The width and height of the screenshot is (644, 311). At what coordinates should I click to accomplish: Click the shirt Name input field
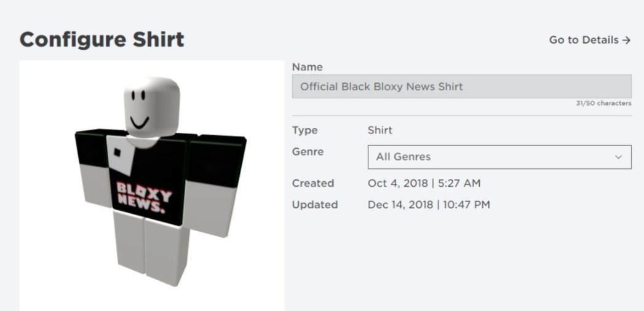point(461,87)
